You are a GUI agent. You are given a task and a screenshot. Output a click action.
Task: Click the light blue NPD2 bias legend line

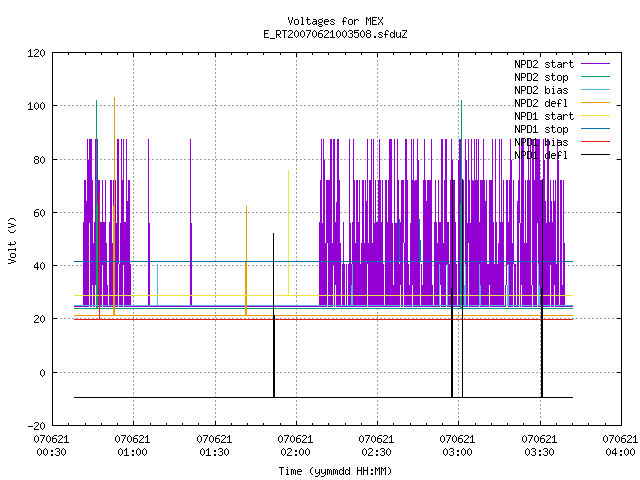click(x=596, y=90)
